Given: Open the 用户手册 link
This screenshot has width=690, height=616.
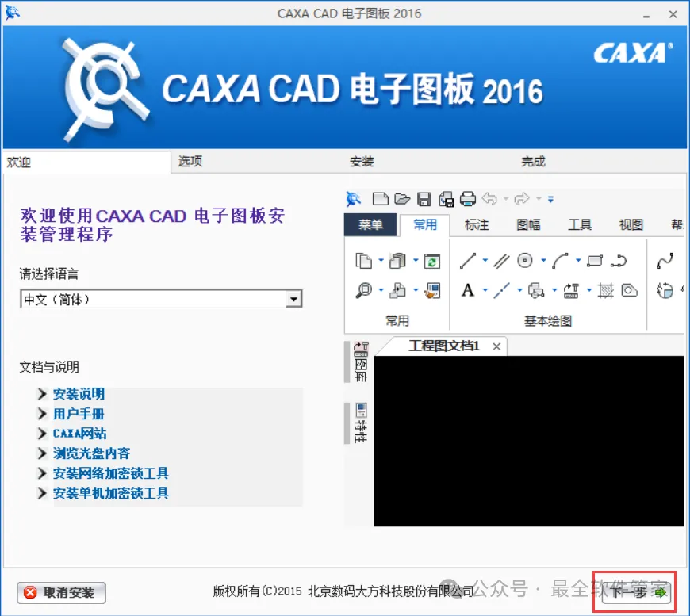Looking at the screenshot, I should (x=79, y=414).
